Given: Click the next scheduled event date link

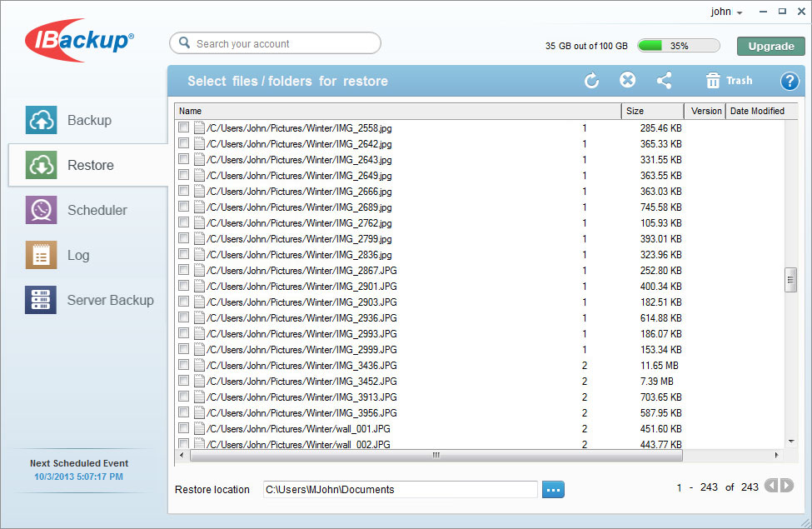Looking at the screenshot, I should click(79, 477).
